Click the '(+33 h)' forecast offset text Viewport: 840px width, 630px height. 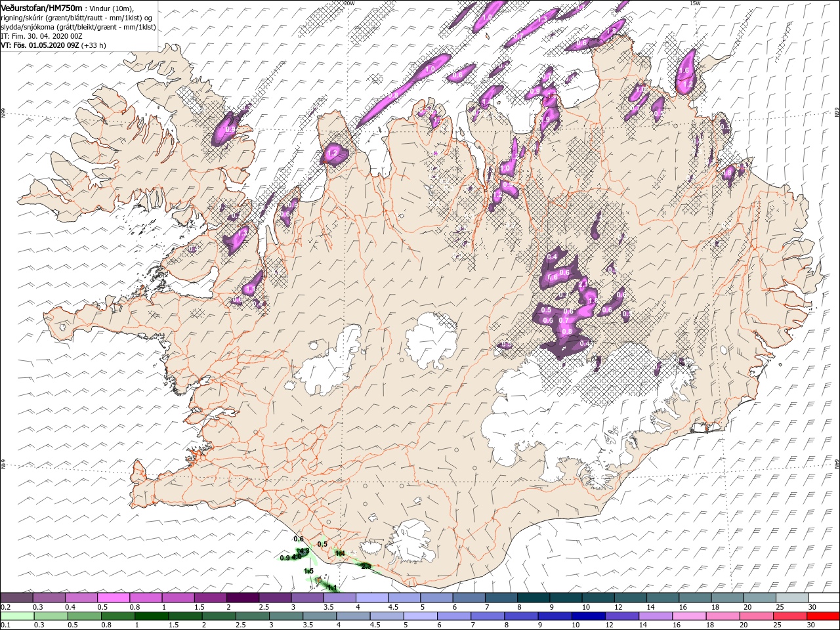point(94,45)
